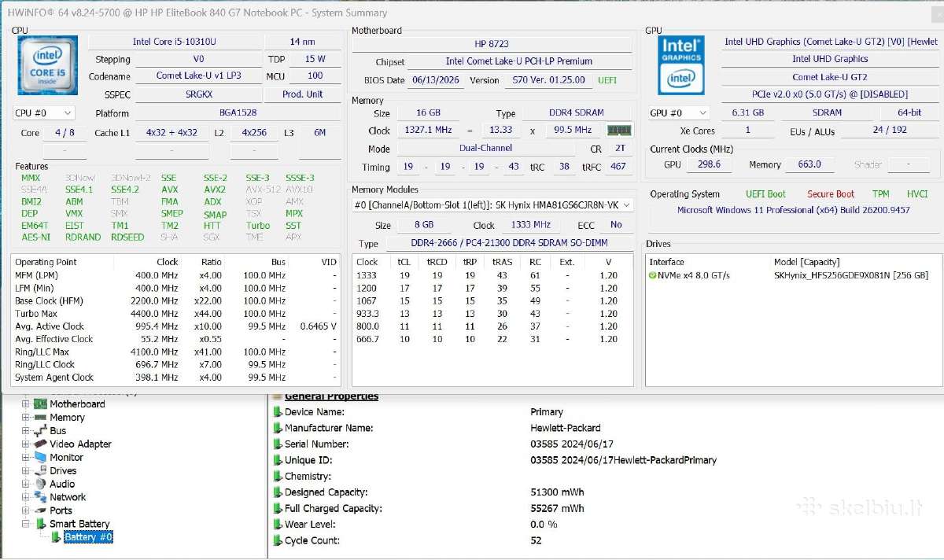944x560 pixels.
Task: Click the Network tree icon
Action: coord(41,497)
